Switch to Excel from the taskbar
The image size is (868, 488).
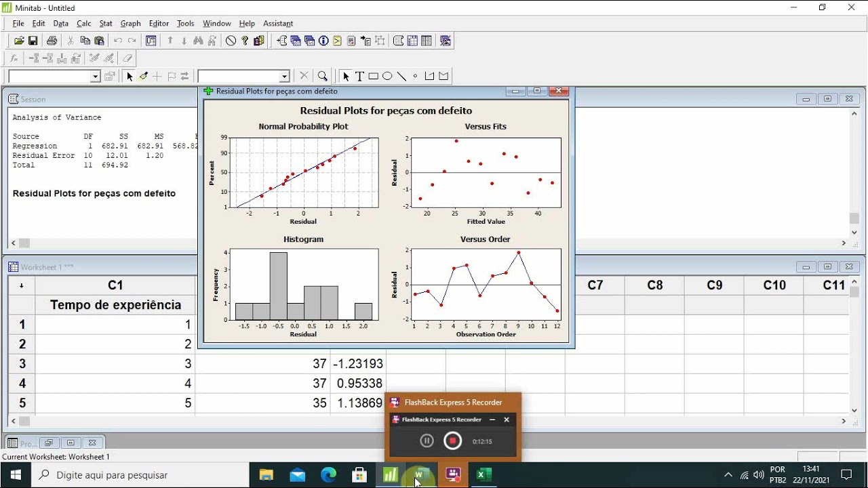(x=482, y=475)
